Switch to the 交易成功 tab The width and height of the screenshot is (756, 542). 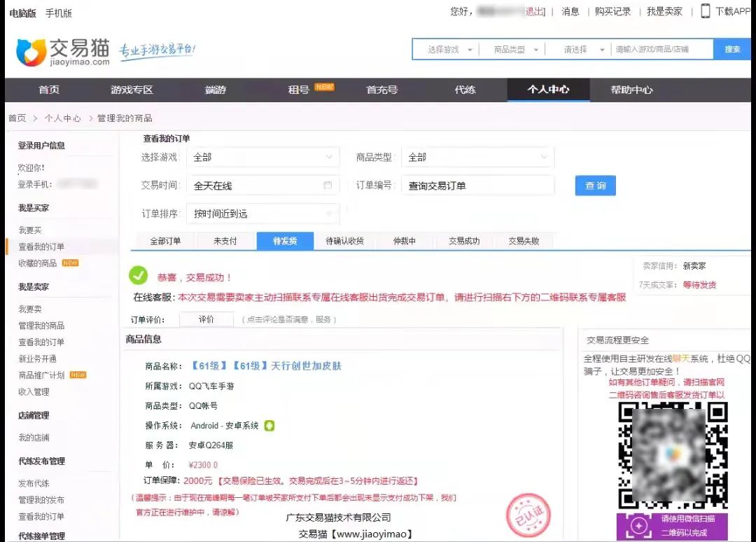464,241
